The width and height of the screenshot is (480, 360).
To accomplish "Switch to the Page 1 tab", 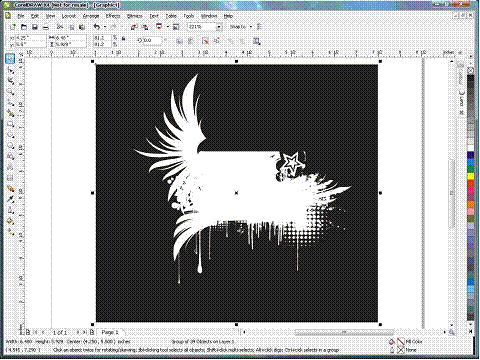I will [110, 332].
